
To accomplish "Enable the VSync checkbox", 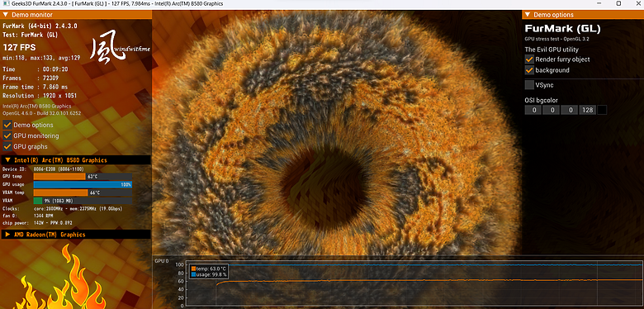I will [529, 85].
